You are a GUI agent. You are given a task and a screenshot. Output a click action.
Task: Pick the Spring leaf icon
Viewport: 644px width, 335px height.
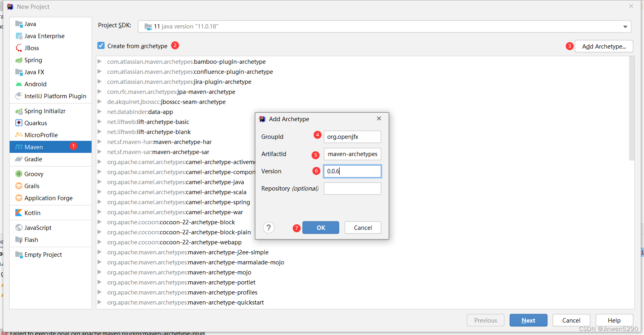click(19, 60)
